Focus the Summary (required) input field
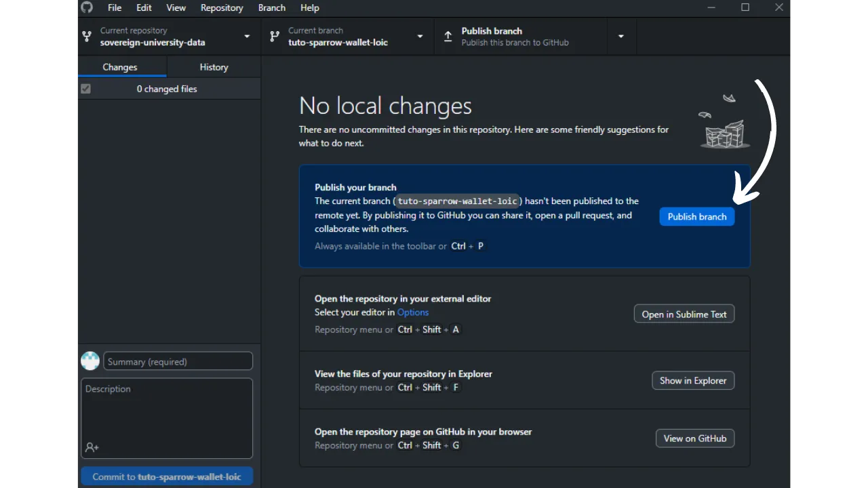Viewport: 868px width, 488px height. click(178, 361)
